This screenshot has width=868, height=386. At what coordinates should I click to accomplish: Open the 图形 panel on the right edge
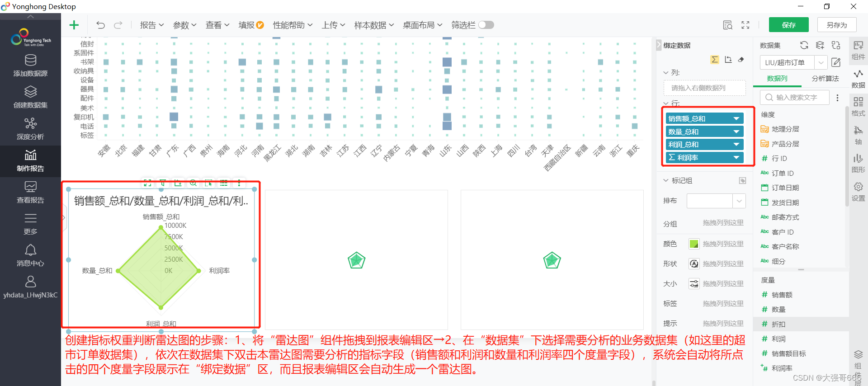coord(858,163)
